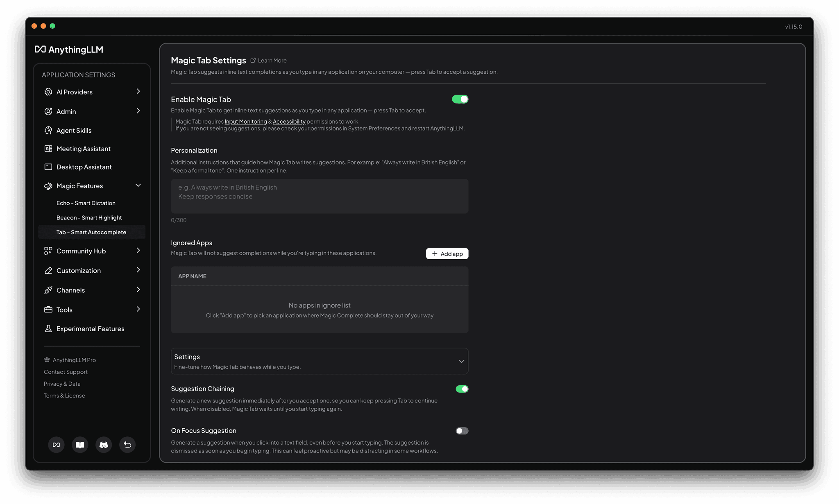839x504 pixels.
Task: Open Beacon - Smart Highlight
Action: [x=89, y=218]
